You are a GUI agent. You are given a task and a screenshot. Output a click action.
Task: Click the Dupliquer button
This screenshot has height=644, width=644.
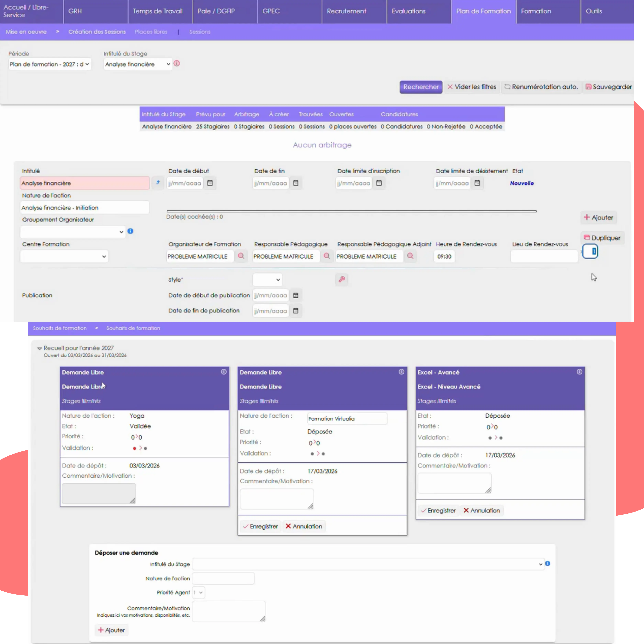tap(602, 238)
